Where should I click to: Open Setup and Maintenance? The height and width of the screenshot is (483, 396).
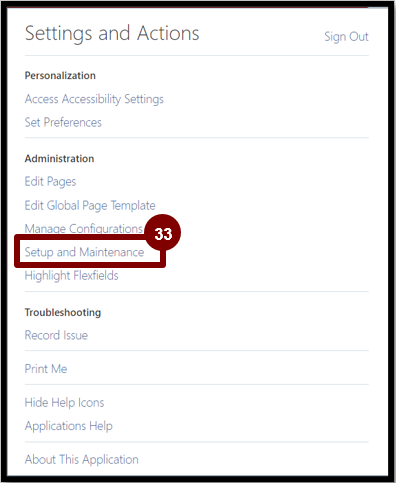click(x=84, y=252)
